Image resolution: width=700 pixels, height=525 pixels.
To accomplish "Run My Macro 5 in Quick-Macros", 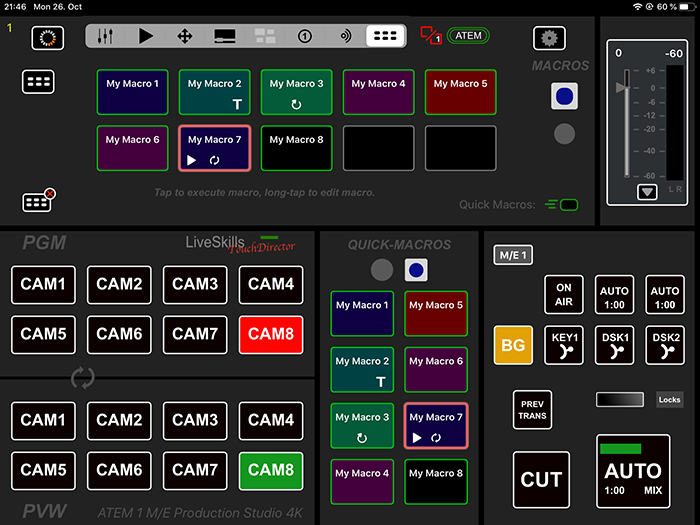I will click(436, 313).
